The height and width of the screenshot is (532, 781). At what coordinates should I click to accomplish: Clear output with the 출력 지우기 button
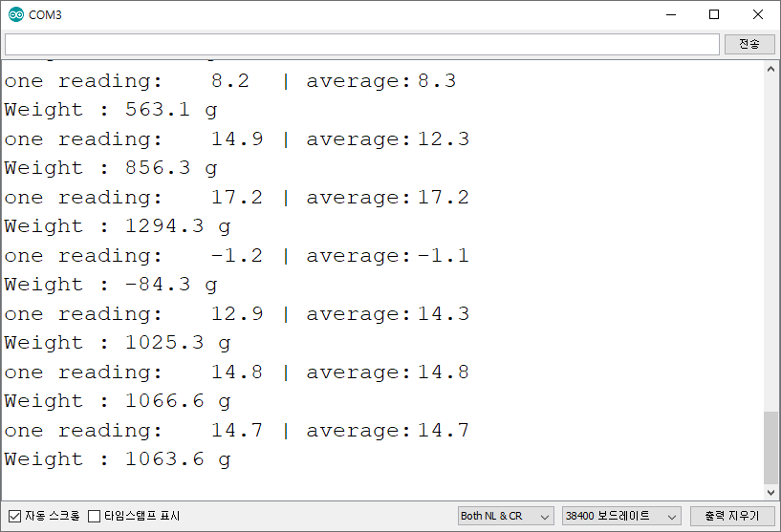pos(731,516)
